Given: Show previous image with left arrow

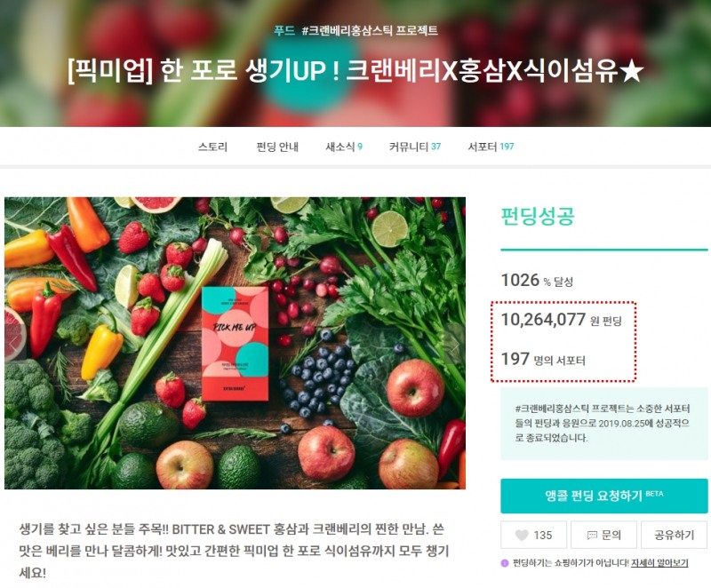Looking at the screenshot, I should pyautogui.click(x=14, y=345).
